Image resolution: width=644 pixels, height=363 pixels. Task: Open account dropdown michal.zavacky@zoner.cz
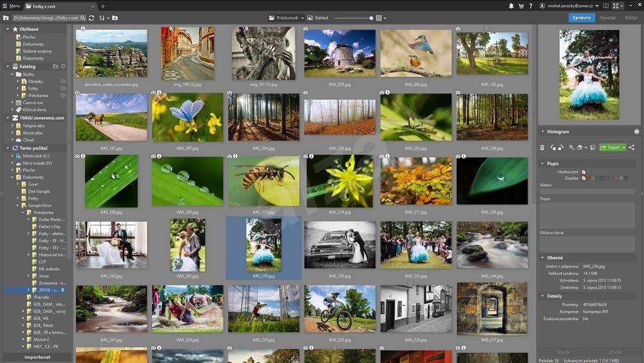[x=569, y=6]
